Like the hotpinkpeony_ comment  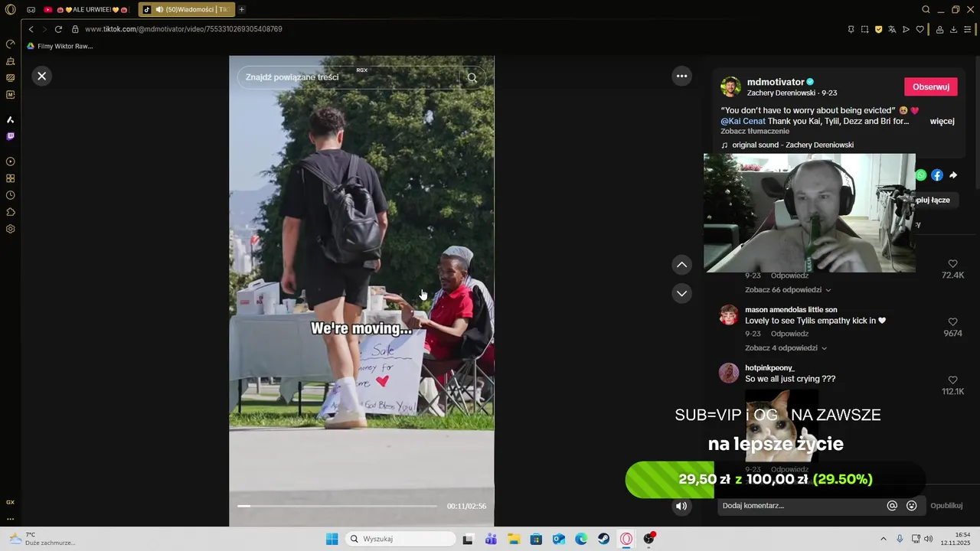coord(952,380)
